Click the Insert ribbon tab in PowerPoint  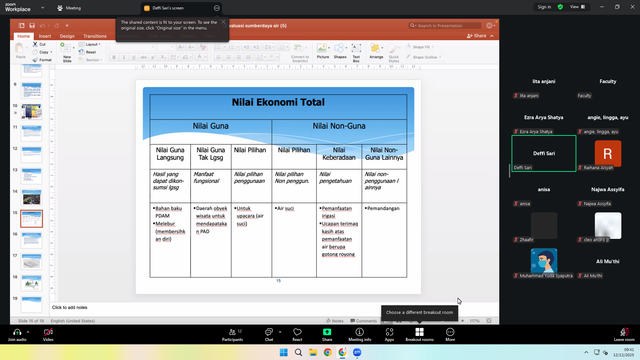[x=45, y=36]
